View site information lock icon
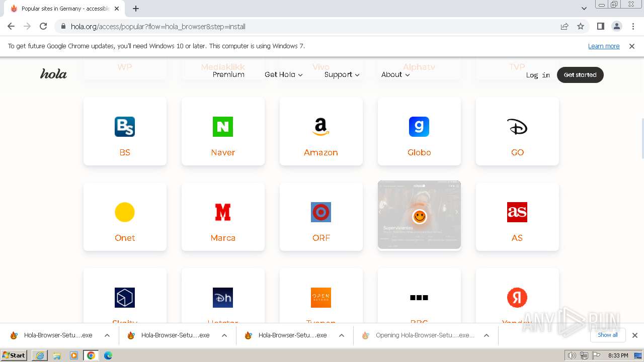 tap(63, 26)
